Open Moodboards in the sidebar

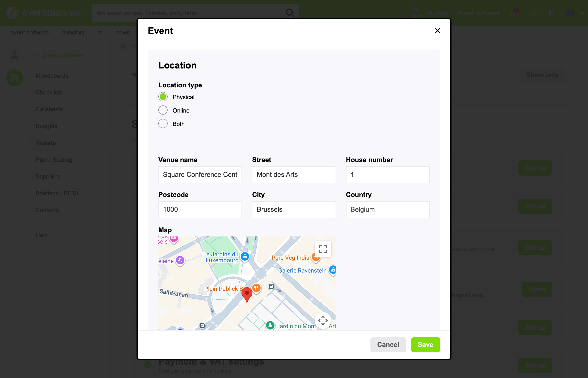52,76
